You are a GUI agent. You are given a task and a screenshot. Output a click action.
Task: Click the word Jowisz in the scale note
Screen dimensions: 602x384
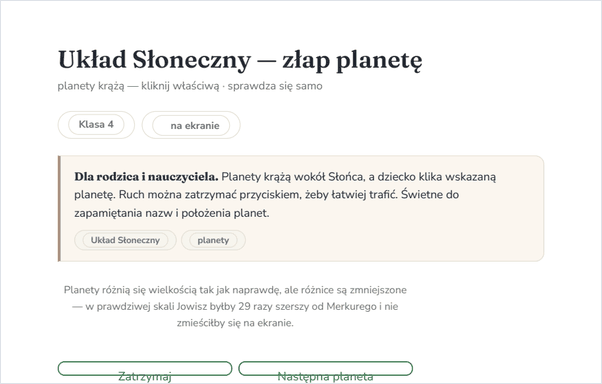pos(190,306)
